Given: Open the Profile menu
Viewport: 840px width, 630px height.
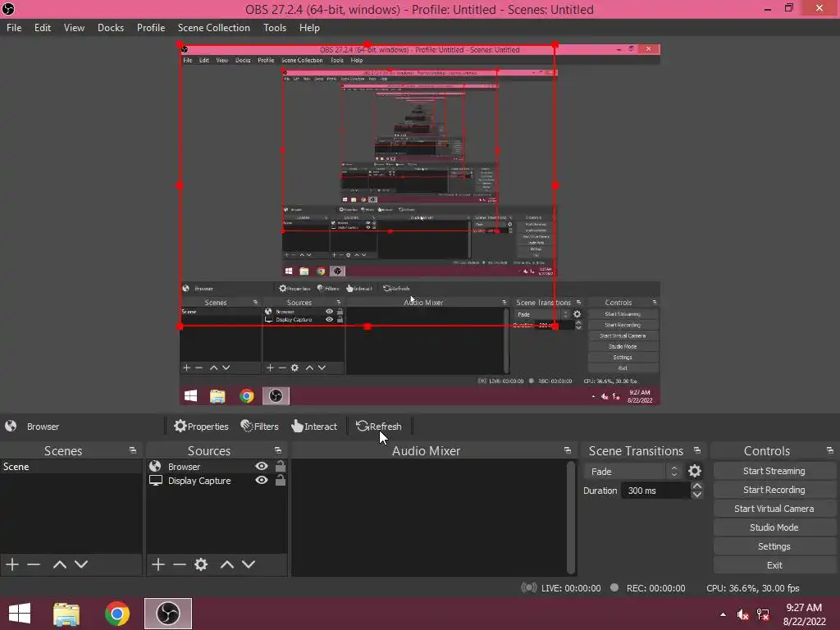Looking at the screenshot, I should pos(151,28).
